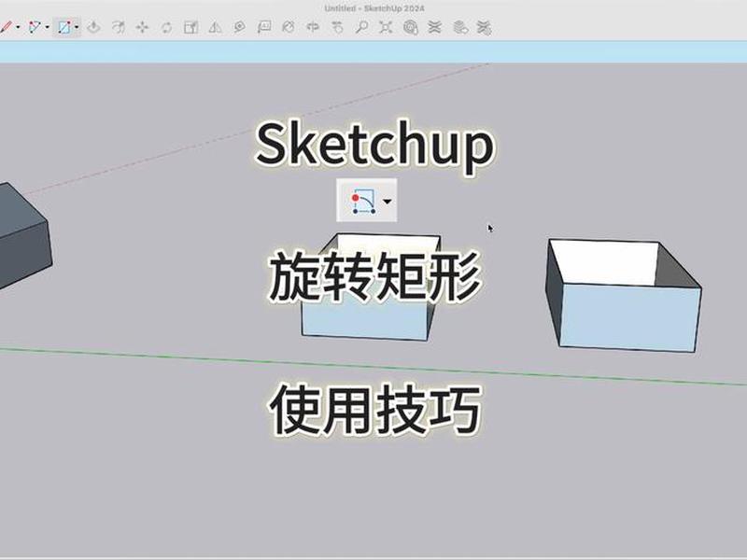Select the Scale tool
This screenshot has width=747, height=560.
pyautogui.click(x=191, y=27)
